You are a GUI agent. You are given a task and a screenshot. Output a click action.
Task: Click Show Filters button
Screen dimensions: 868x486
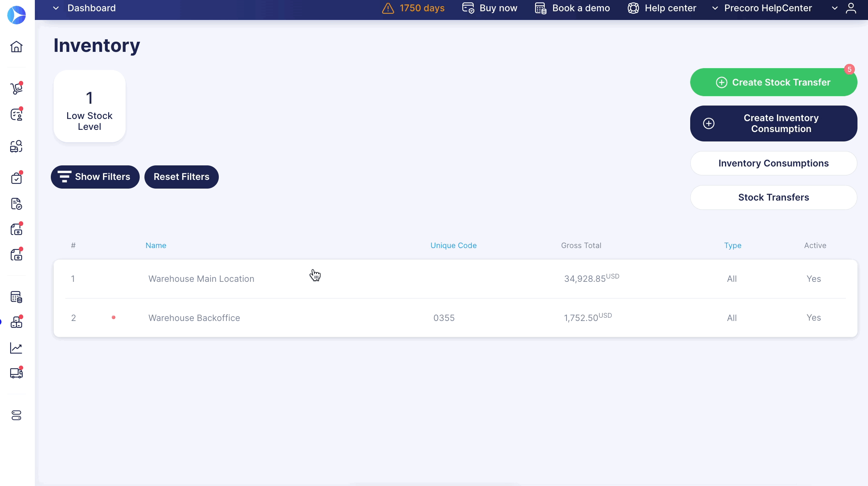point(95,176)
